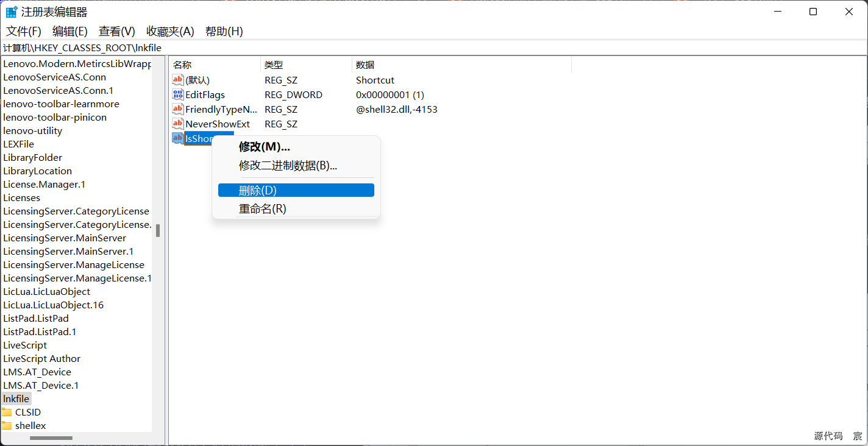Click the EditFlags DWORD value icon

point(177,94)
